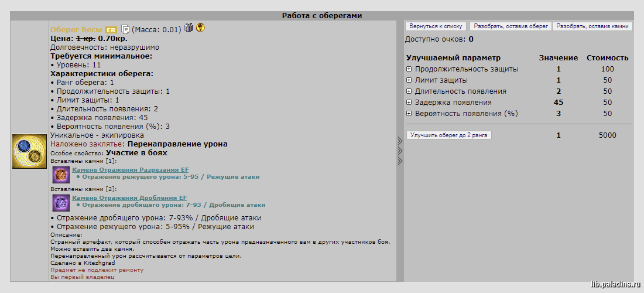This screenshot has height=293, width=644.
Task: Expand Вероятность появления (%) parameter
Action: [x=409, y=114]
